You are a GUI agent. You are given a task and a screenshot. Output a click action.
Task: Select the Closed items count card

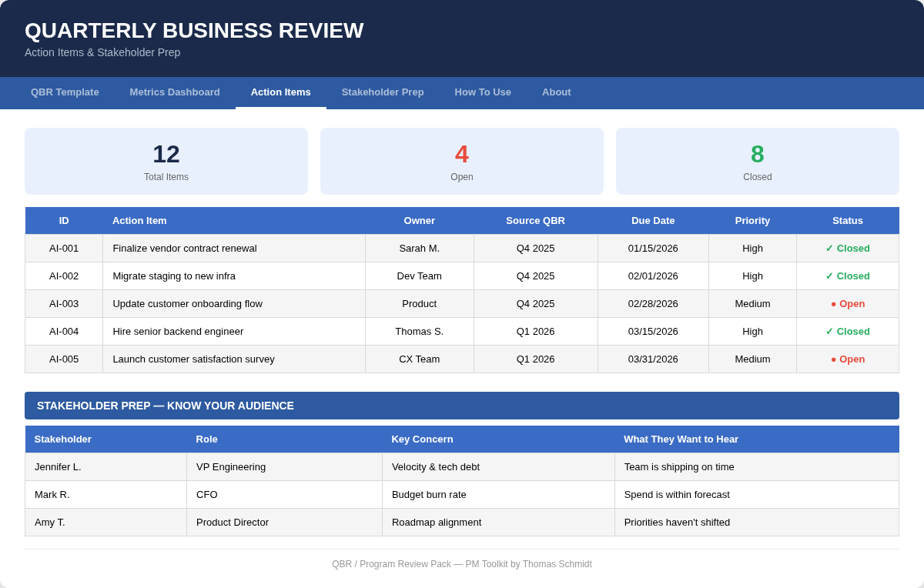click(x=757, y=161)
